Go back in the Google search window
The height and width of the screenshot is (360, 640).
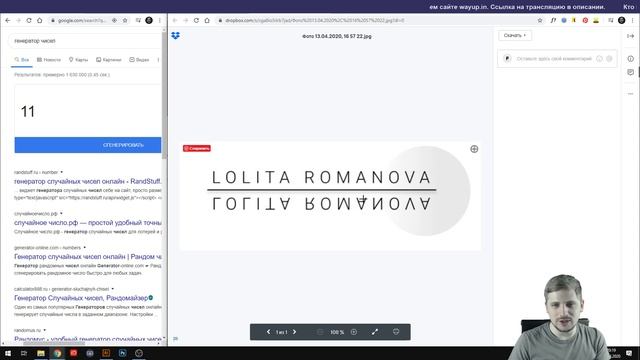point(8,20)
